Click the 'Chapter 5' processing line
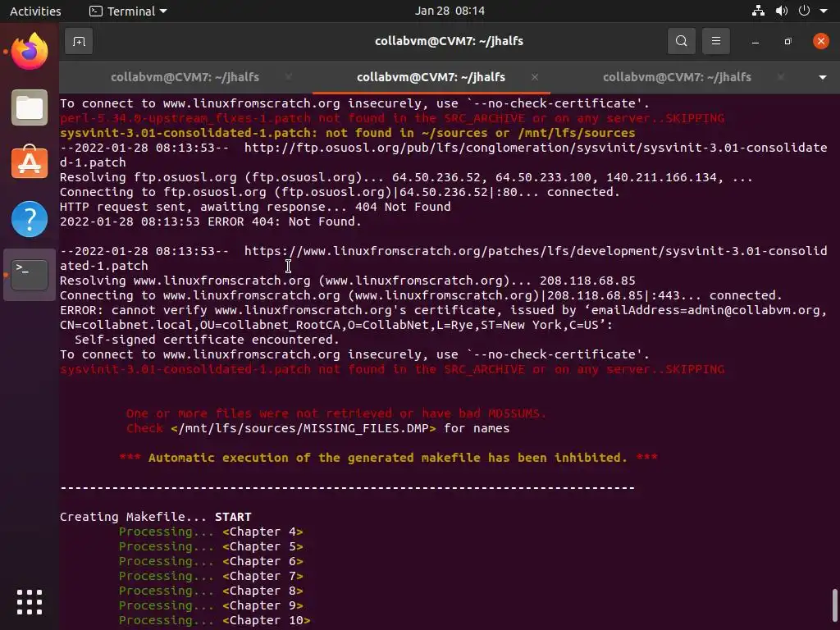The width and height of the screenshot is (840, 630). click(x=211, y=547)
